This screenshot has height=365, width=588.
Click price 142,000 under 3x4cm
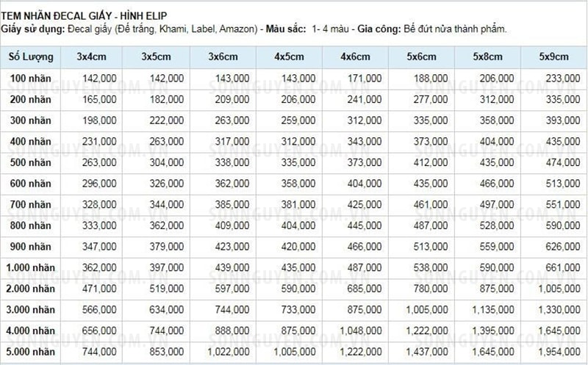tap(99, 79)
